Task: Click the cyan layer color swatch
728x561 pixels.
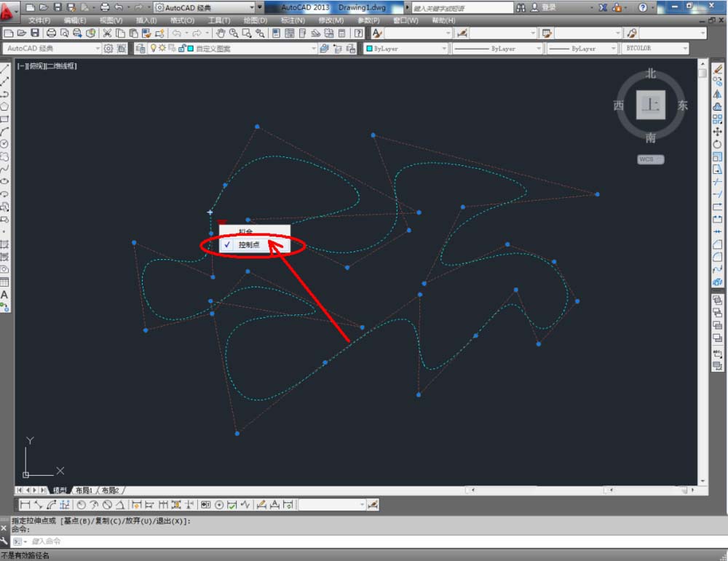Action: 190,48
